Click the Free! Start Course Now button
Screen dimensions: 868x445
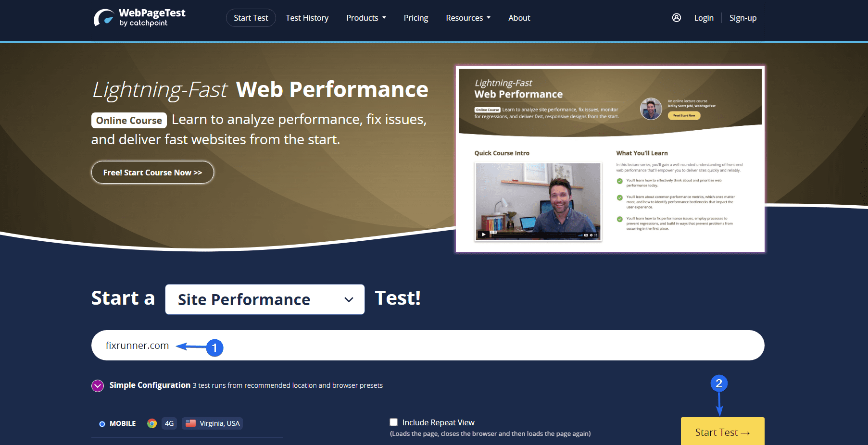tap(152, 172)
